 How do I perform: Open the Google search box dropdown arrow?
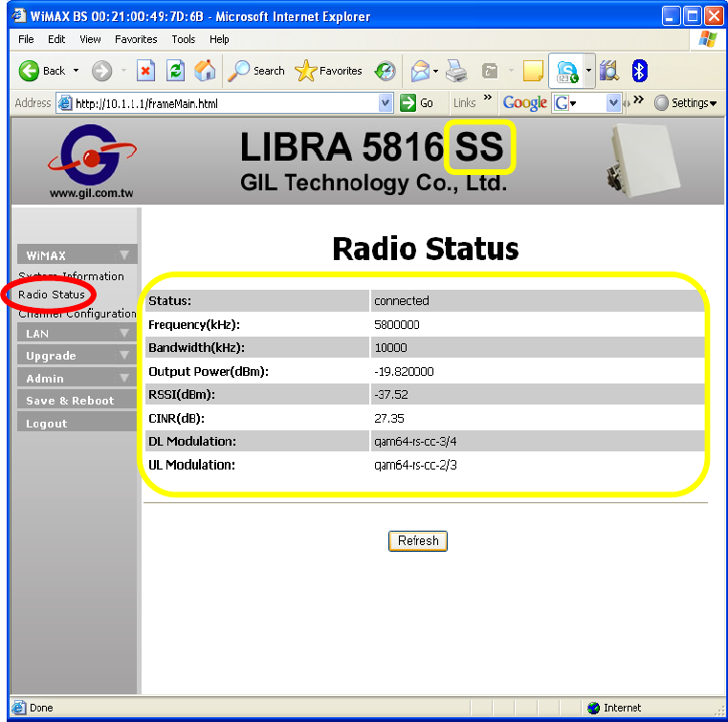coord(613,103)
